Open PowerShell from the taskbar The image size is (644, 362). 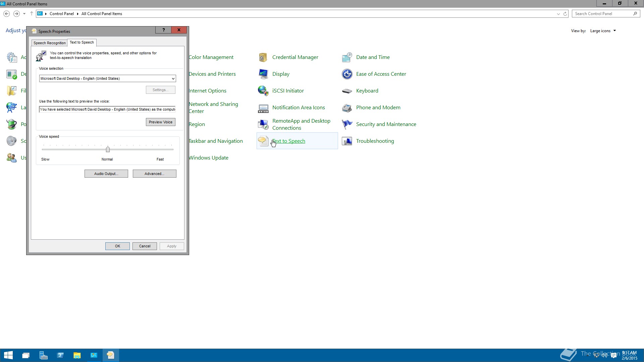click(60, 355)
